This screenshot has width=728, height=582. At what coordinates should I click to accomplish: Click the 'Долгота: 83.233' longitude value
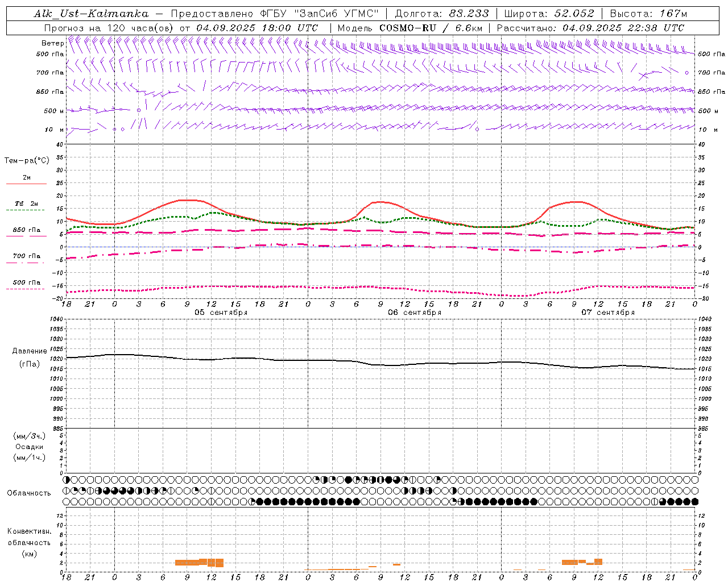point(442,14)
